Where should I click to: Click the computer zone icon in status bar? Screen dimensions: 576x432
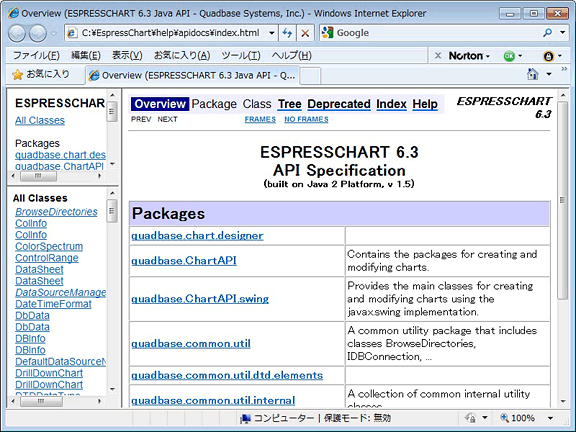point(245,418)
